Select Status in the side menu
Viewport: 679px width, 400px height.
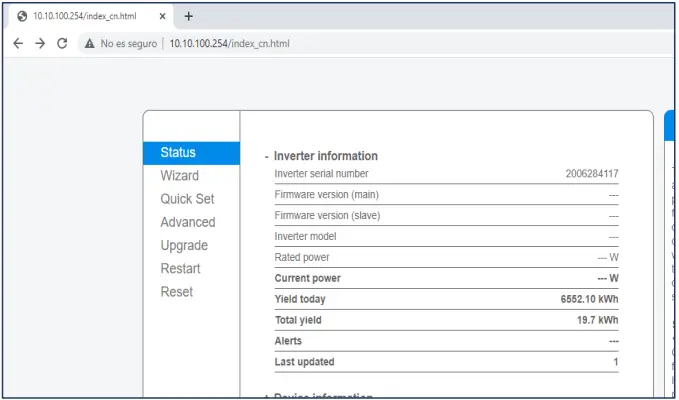178,153
